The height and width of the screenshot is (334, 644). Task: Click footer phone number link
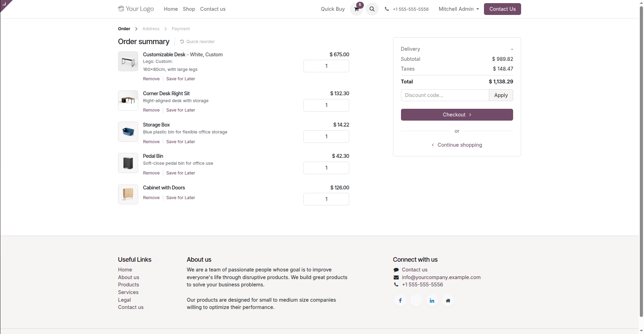(x=423, y=285)
